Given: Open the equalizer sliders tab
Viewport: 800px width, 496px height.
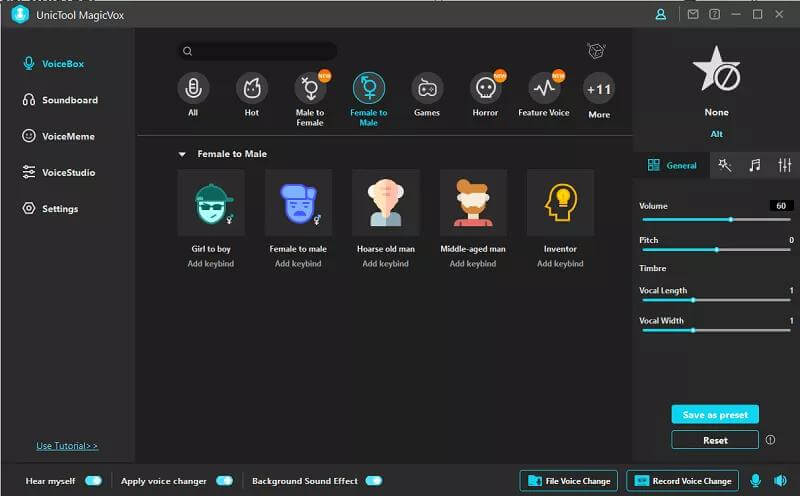Looking at the screenshot, I should point(784,165).
